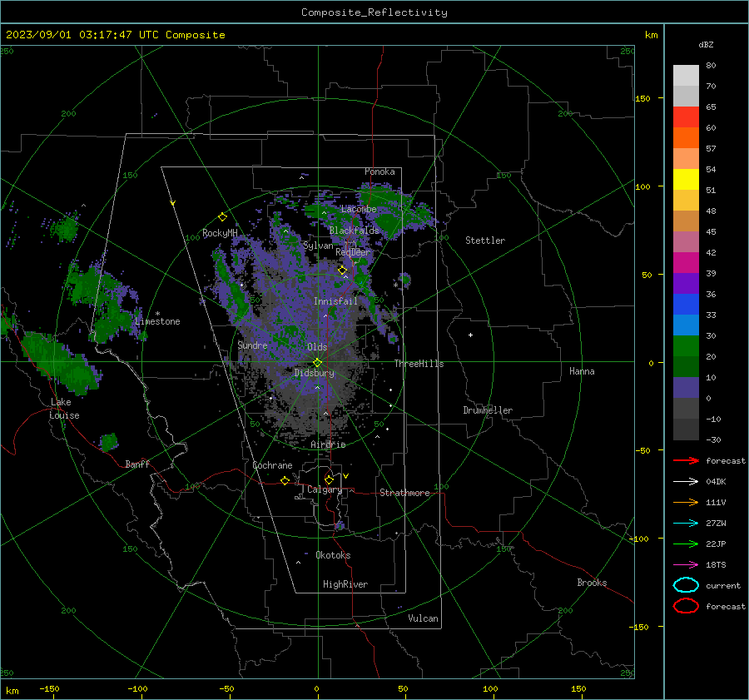Click the HighRiver label
This screenshot has height=700, width=749.
(x=345, y=584)
